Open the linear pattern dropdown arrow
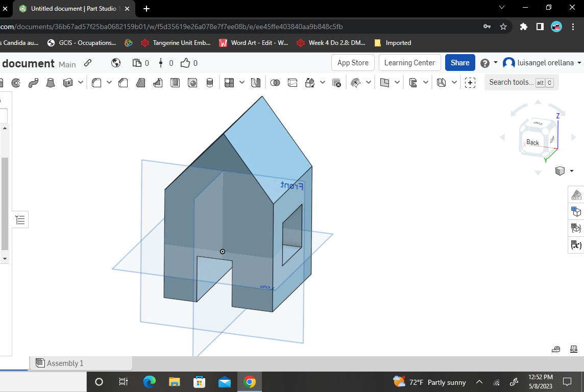584x392 pixels. [242, 82]
